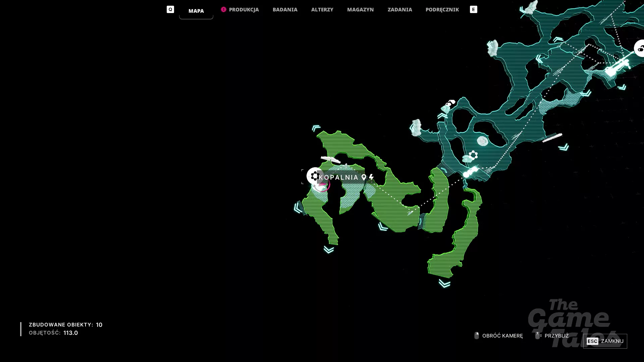
Task: Click the white bridge structure right of teal region
Action: pyautogui.click(x=552, y=137)
